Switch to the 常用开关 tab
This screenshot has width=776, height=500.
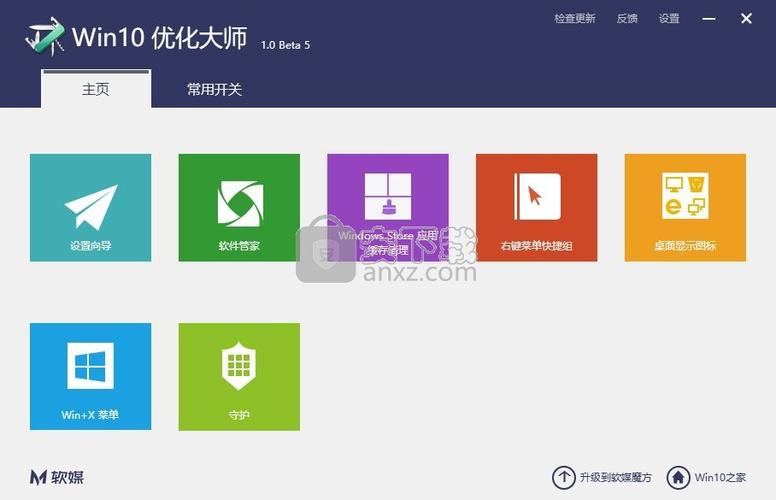(x=214, y=90)
